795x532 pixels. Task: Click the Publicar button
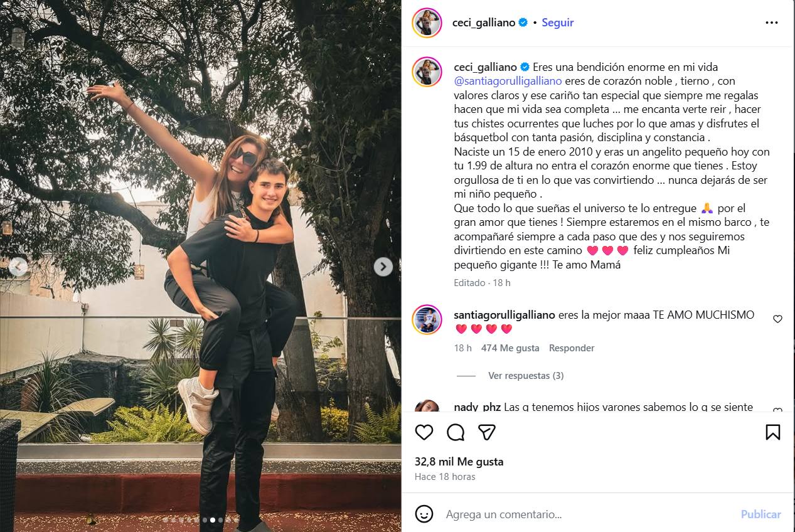760,514
